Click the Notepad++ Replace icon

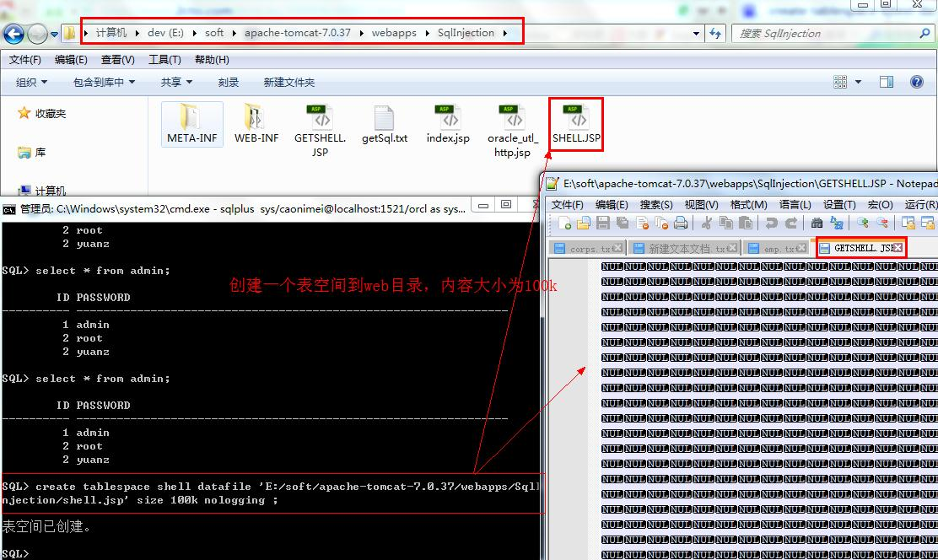tap(836, 223)
